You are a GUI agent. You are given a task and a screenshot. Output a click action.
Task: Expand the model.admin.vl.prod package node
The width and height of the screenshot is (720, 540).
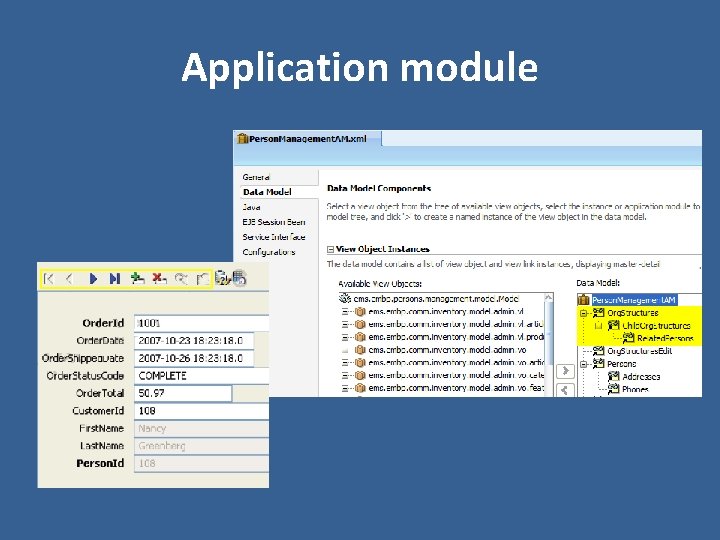[345, 337]
